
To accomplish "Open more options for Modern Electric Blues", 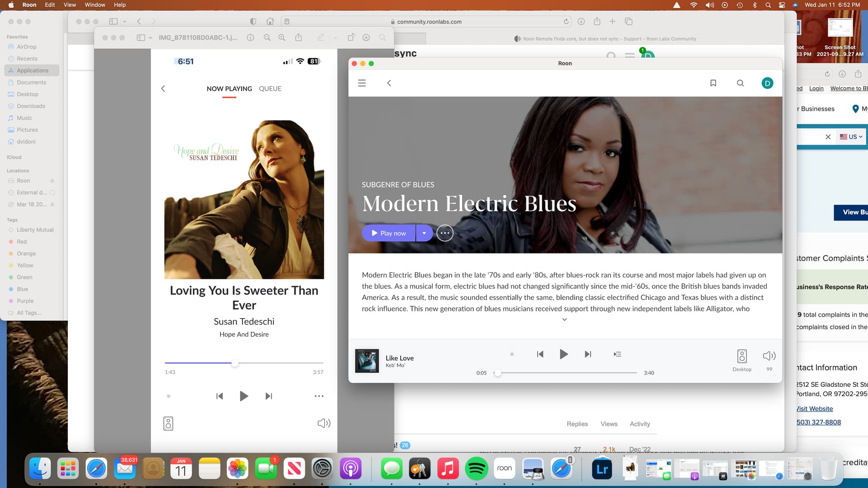I will [x=445, y=233].
